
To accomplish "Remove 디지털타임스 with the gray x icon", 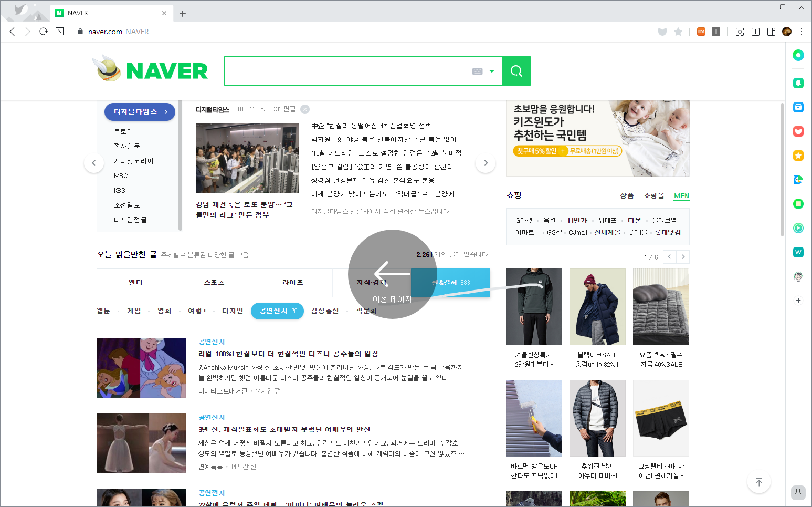I will 305,109.
